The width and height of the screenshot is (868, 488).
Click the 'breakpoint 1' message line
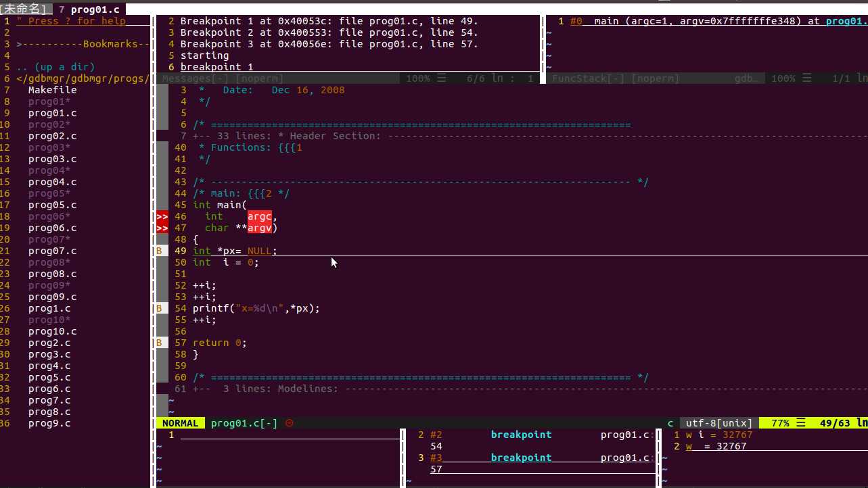(216, 67)
